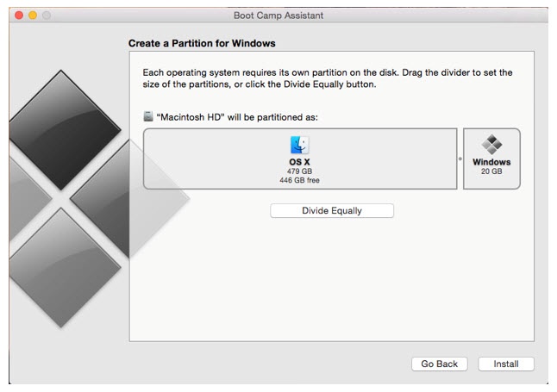Click the 479 GB size text
Viewport: 557px width, 392px height.
tap(299, 171)
